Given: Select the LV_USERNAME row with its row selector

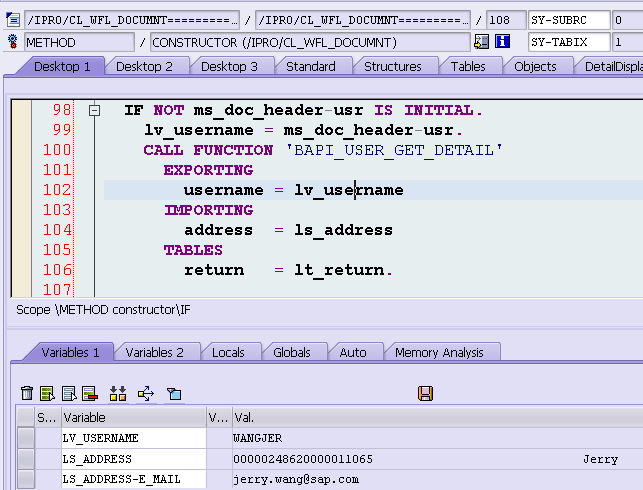Looking at the screenshot, I should point(26,438).
